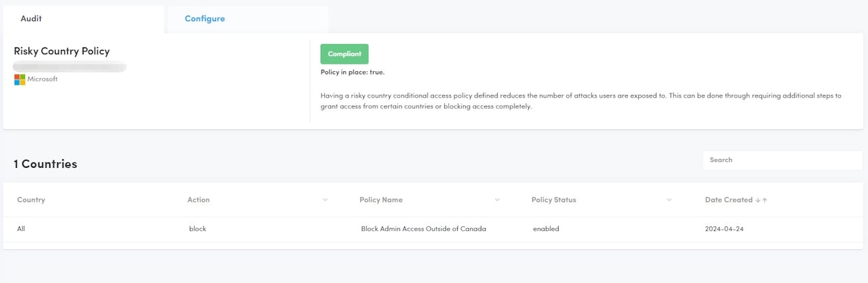Expand the Policy Status column filter chevron
Image resolution: width=868 pixels, height=283 pixels.
(x=669, y=200)
